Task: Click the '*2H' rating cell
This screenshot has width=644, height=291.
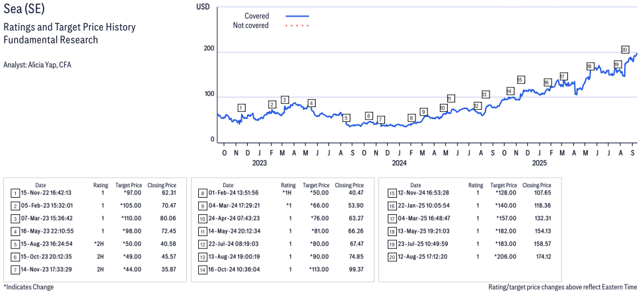Action: pos(100,244)
